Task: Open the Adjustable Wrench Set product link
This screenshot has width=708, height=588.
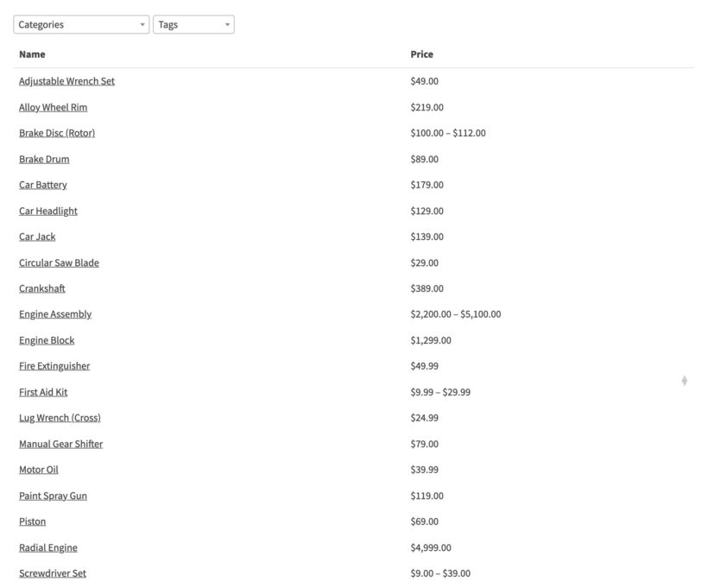Action: point(66,81)
